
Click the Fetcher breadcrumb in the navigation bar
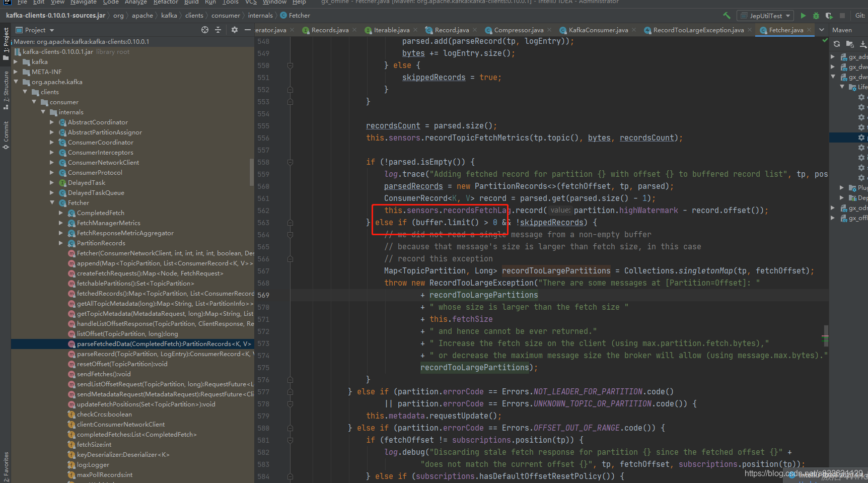point(295,16)
